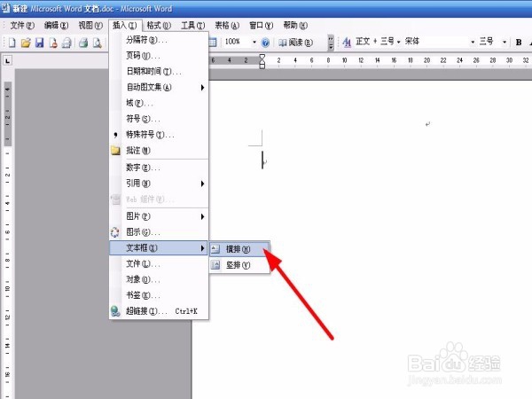Viewport: 532px width, 399px height.
Task: Choose 超链接(I)... Ctrl+K menu entry
Action: coord(159,311)
